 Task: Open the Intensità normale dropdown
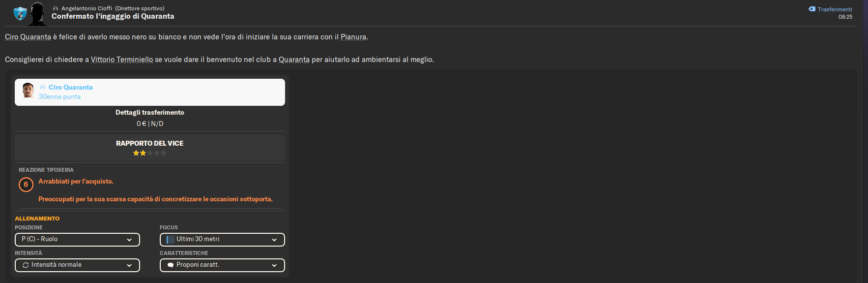[77, 265]
